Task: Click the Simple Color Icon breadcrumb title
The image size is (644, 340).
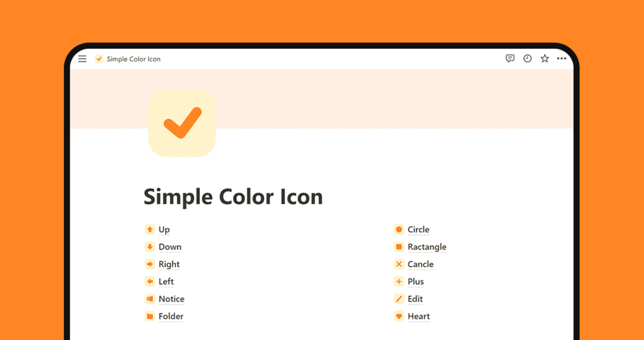Action: coord(133,59)
